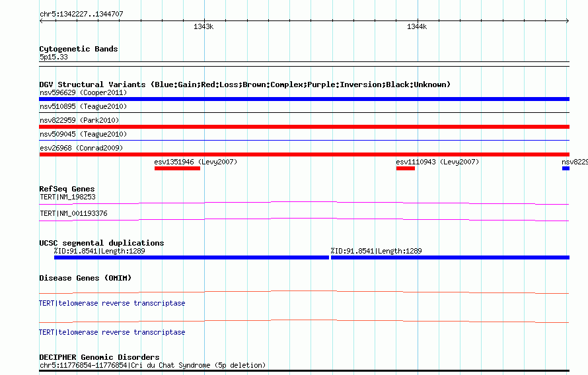Click the UCSC segmental duplications track title
Image resolution: width=588 pixels, height=375 pixels.
[102, 243]
